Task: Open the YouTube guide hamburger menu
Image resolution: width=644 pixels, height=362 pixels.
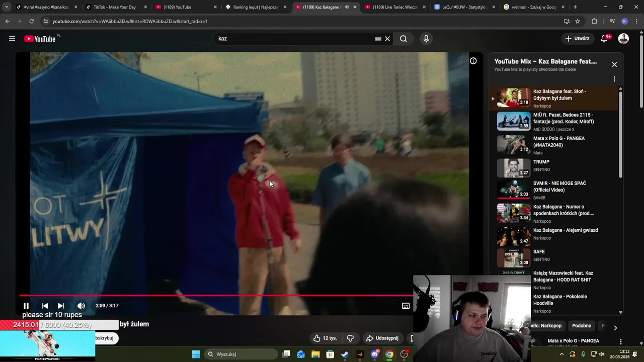Action: click(12, 39)
